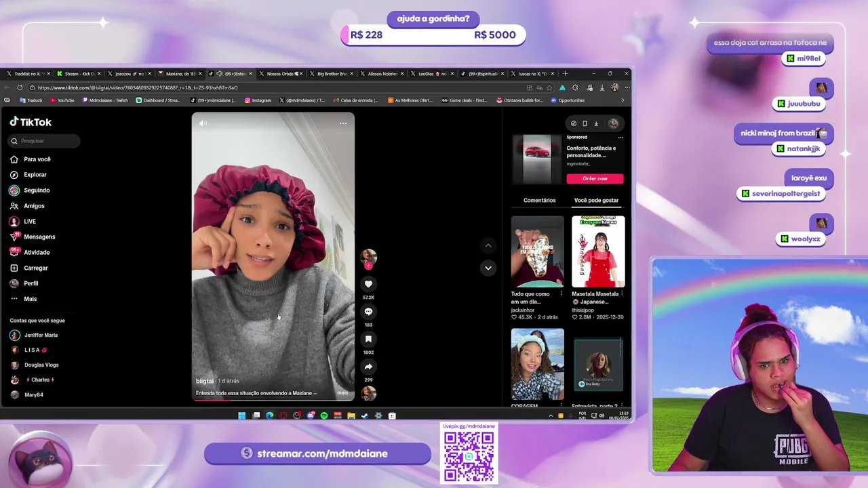This screenshot has width=868, height=488.
Task: Expand the caption with mais
Action: tap(342, 393)
